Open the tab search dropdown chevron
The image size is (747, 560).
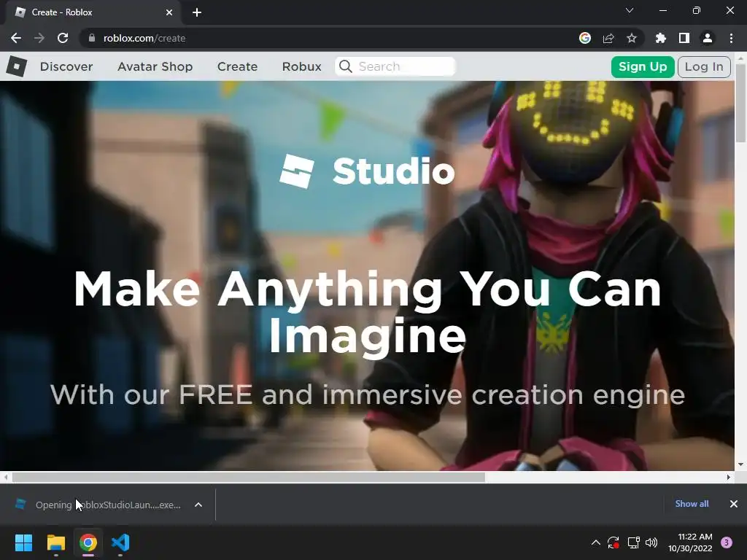(630, 10)
